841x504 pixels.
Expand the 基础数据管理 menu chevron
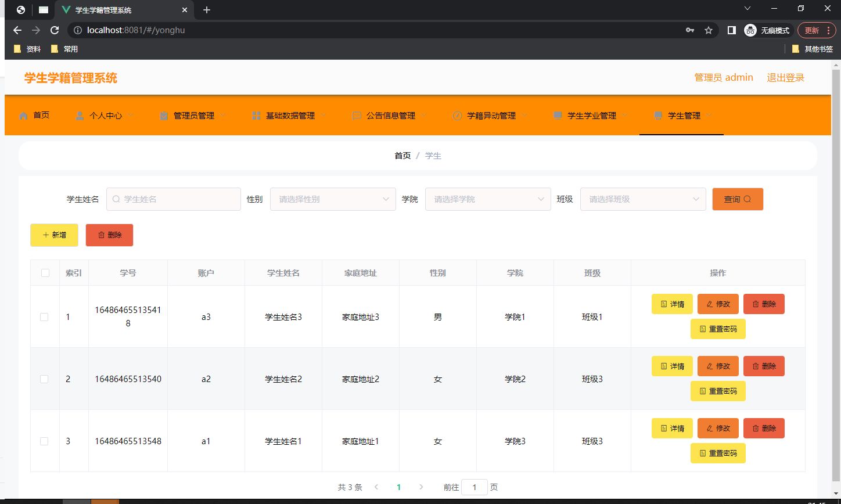click(323, 115)
